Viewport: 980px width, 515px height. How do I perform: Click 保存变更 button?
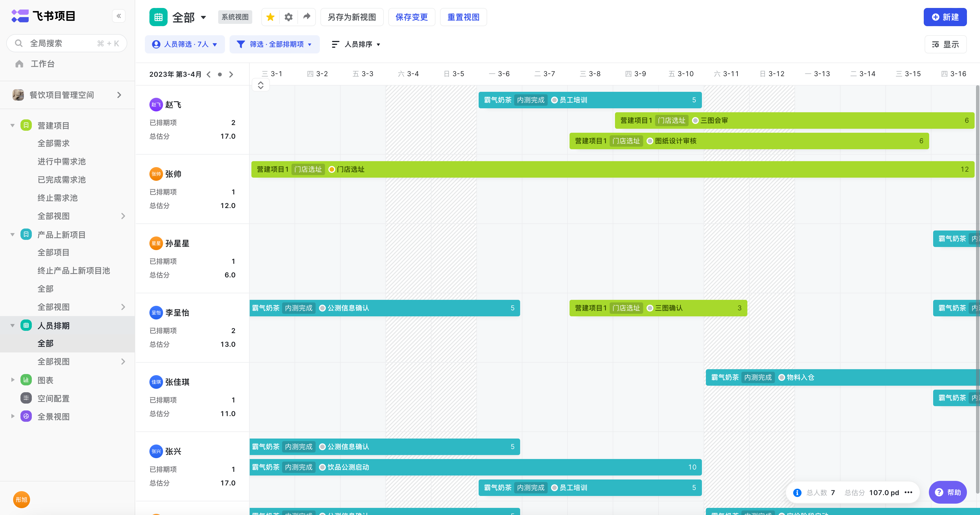point(412,17)
